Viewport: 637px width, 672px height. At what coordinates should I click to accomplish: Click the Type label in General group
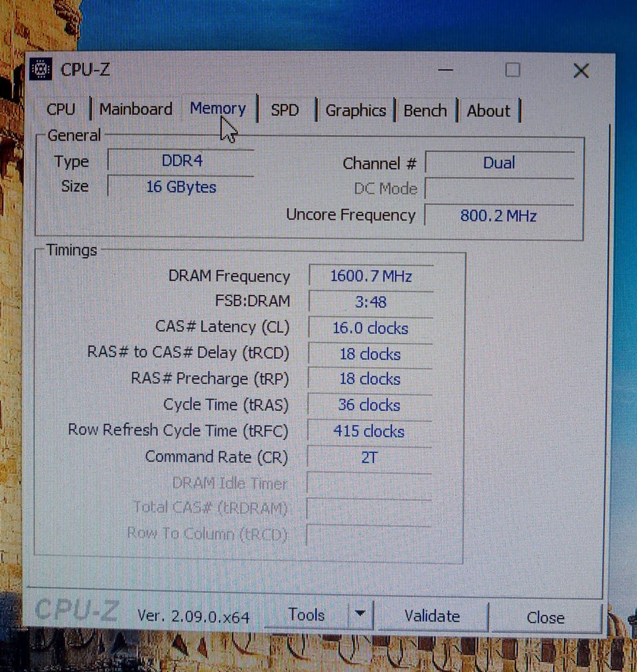click(x=72, y=161)
